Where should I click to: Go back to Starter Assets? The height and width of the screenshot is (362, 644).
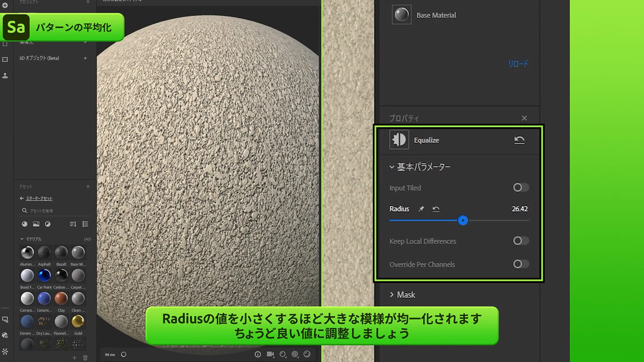(36, 198)
